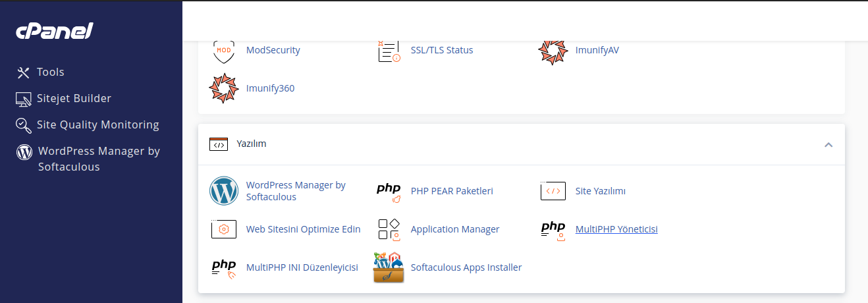This screenshot has width=868, height=303.
Task: Select Site Quality Monitoring in sidebar
Action: (97, 125)
